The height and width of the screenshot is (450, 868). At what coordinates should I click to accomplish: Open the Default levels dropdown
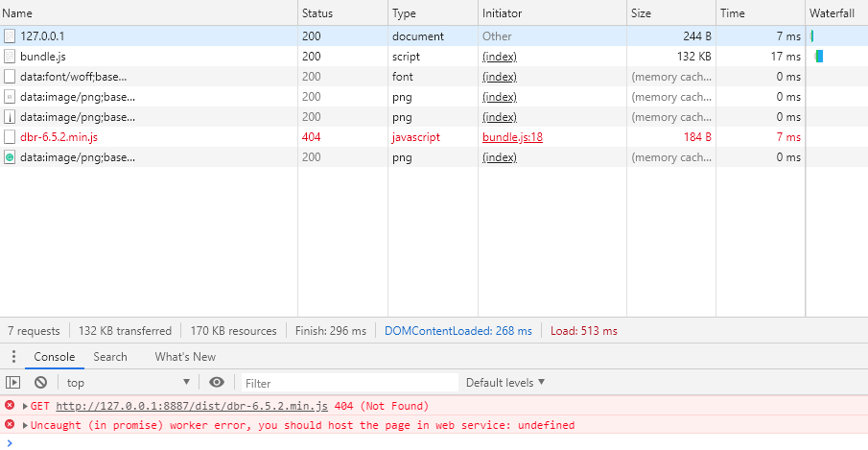[x=505, y=383]
